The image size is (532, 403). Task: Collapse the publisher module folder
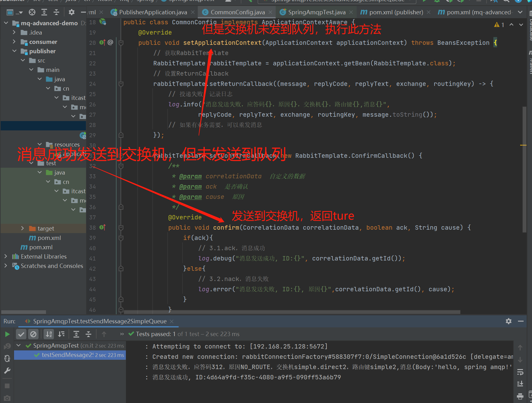(15, 51)
